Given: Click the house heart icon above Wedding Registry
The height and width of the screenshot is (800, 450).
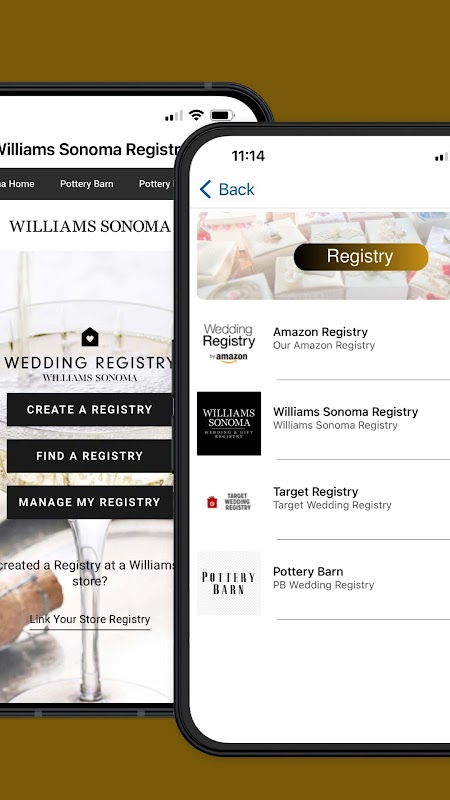Looking at the screenshot, I should coord(89,337).
